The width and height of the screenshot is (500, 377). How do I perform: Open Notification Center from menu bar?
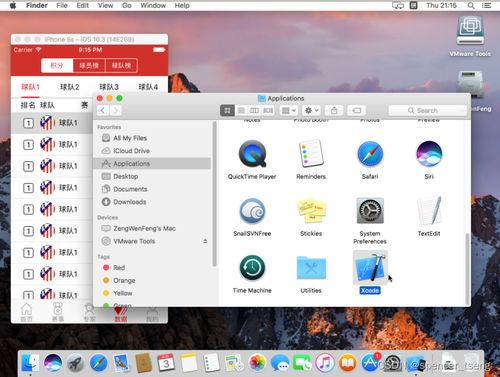[487, 5]
